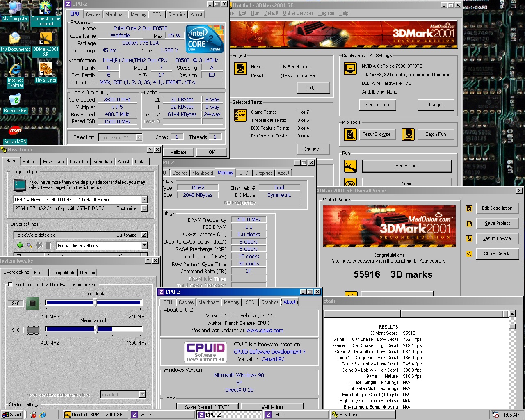The image size is (525, 420).
Task: Click the Project icon in 3DMark
Action: pyautogui.click(x=240, y=68)
